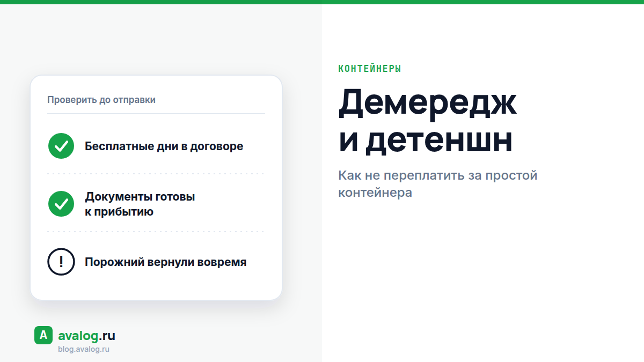This screenshot has height=362, width=644.
Task: Click subtitle 'Как не переплатить за простой контейнера'
Action: pyautogui.click(x=437, y=184)
